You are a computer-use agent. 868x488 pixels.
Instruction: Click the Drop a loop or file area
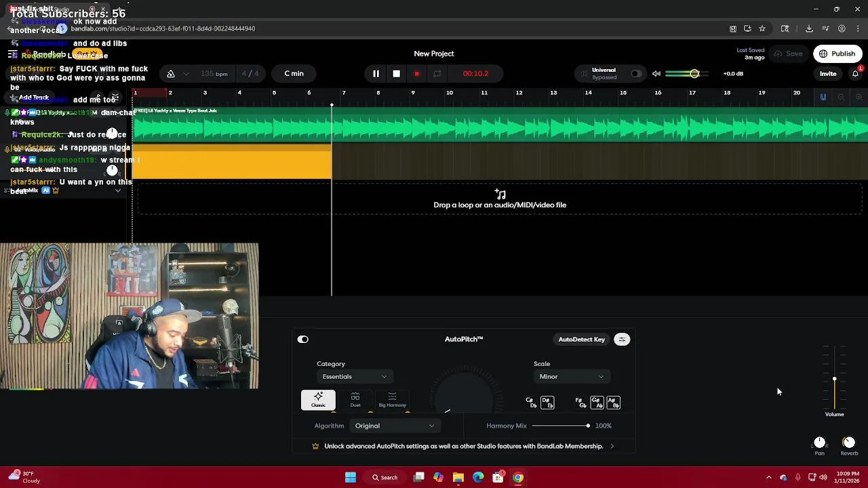click(500, 200)
